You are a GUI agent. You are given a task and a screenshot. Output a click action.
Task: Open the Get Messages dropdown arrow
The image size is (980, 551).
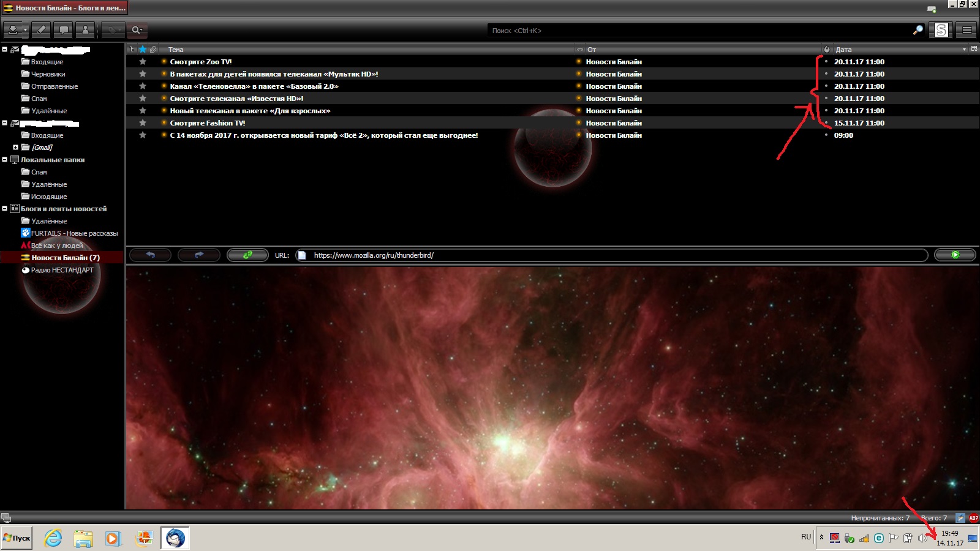pyautogui.click(x=25, y=29)
